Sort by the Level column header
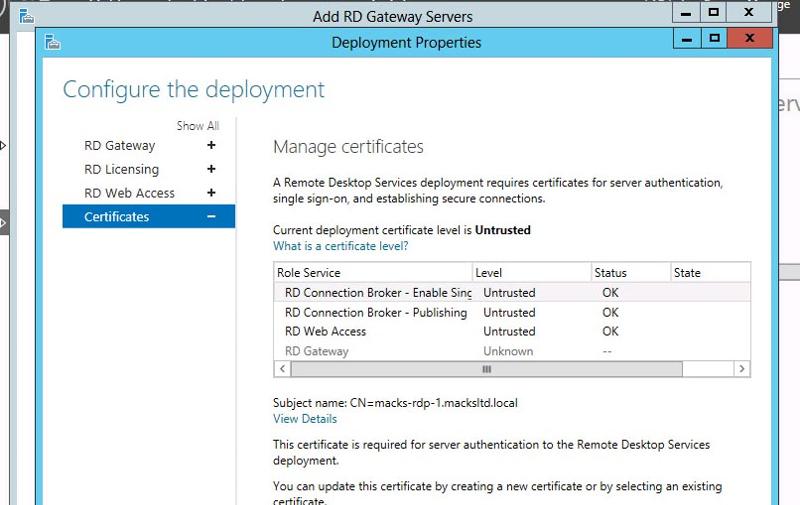The image size is (800, 505). pos(532,272)
